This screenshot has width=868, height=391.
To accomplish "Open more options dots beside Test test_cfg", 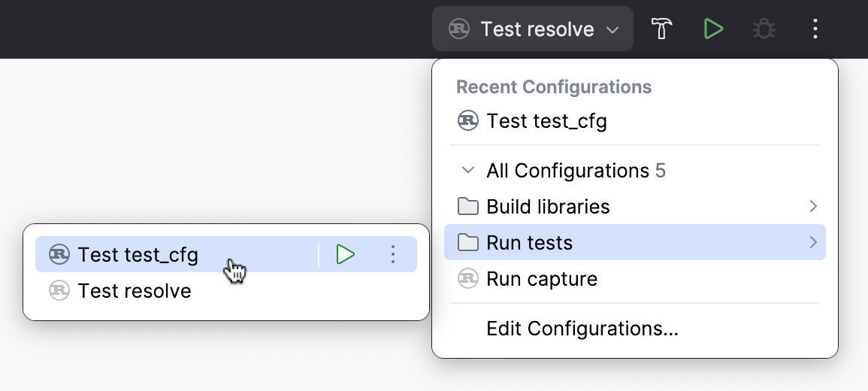I will (x=392, y=255).
